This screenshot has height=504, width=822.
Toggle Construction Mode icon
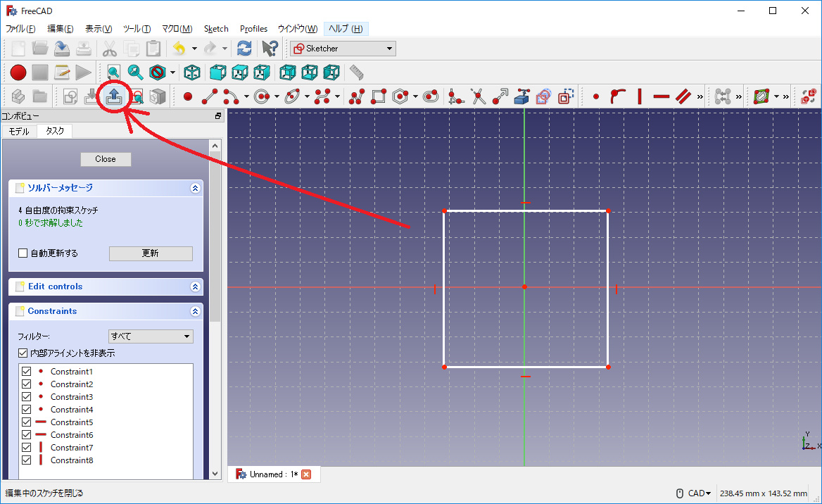[566, 96]
